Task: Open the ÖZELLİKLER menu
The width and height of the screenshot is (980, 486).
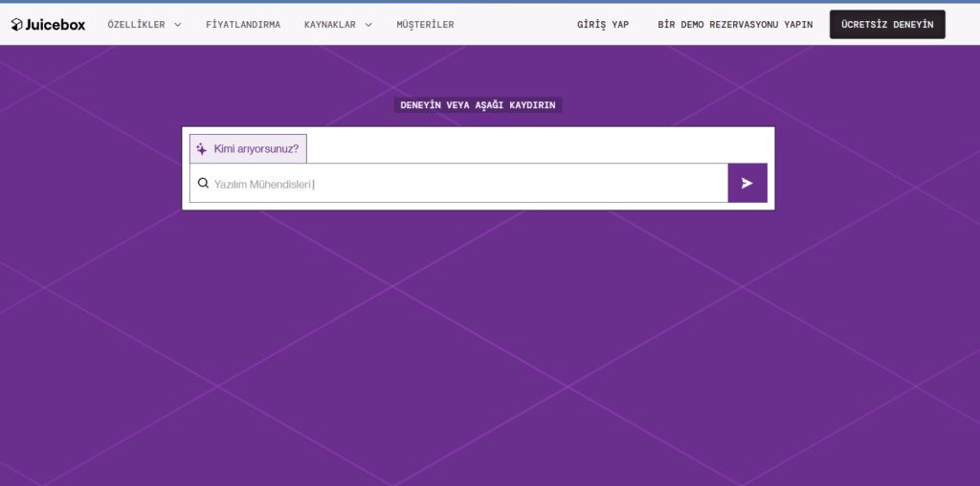Action: (x=137, y=25)
